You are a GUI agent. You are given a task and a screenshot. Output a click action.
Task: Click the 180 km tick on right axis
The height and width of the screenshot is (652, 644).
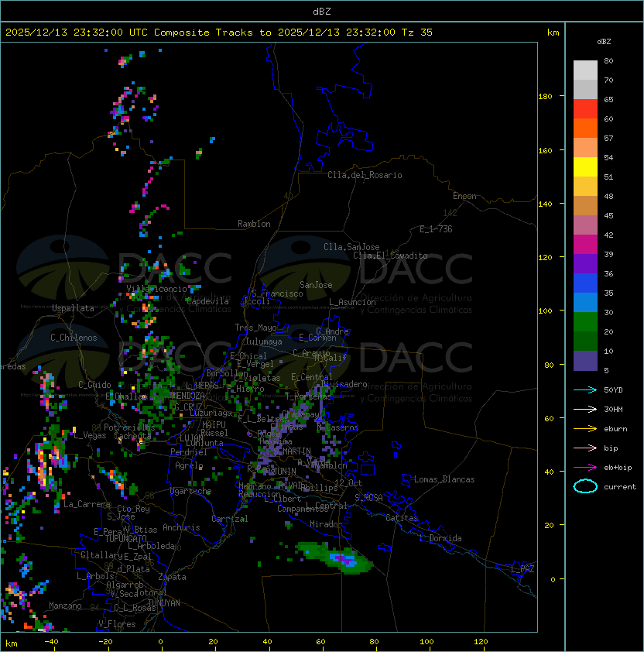tap(545, 97)
